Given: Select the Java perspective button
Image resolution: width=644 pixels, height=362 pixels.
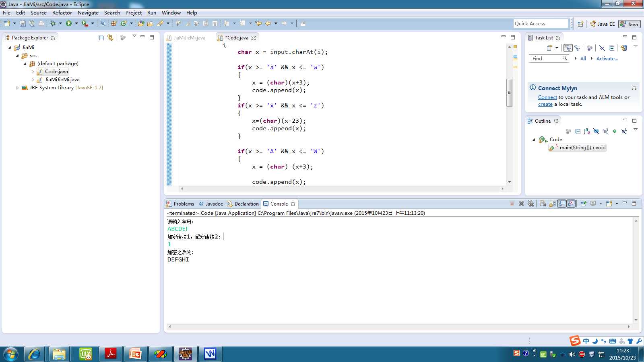Looking at the screenshot, I should click(630, 24).
